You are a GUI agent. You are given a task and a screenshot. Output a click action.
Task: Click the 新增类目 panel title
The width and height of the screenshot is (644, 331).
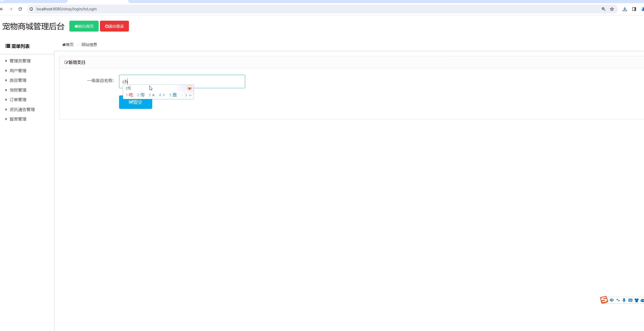[x=75, y=62]
